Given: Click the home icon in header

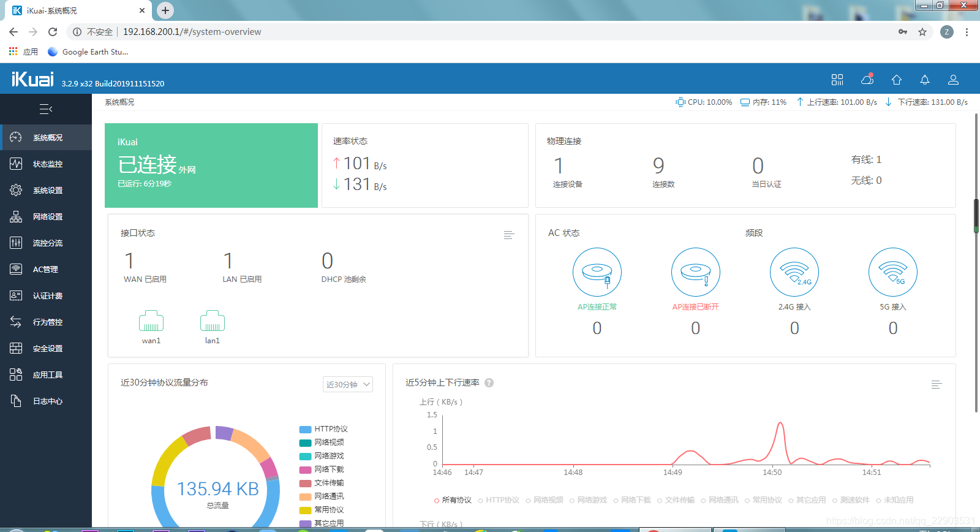Looking at the screenshot, I should 897,80.
